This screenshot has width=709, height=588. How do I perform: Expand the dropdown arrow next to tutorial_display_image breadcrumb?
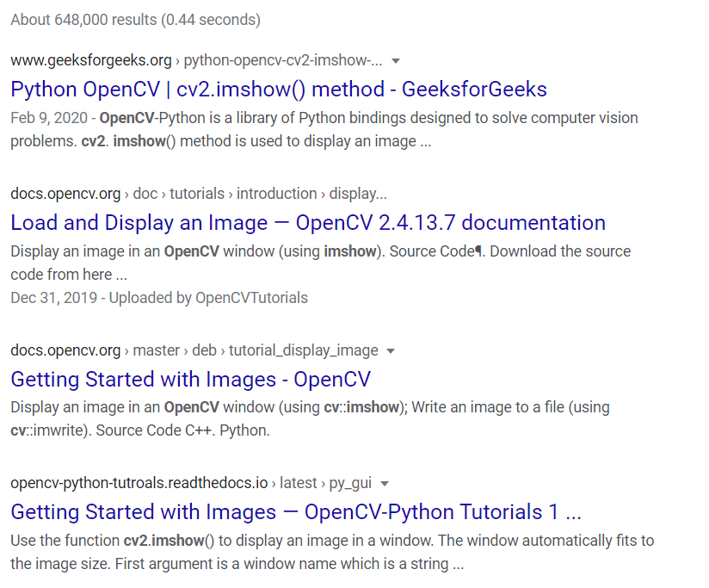(390, 350)
